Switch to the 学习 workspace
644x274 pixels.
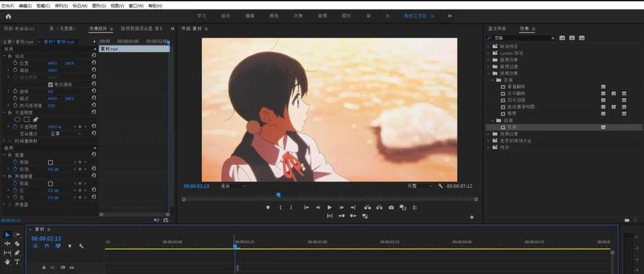pos(201,16)
